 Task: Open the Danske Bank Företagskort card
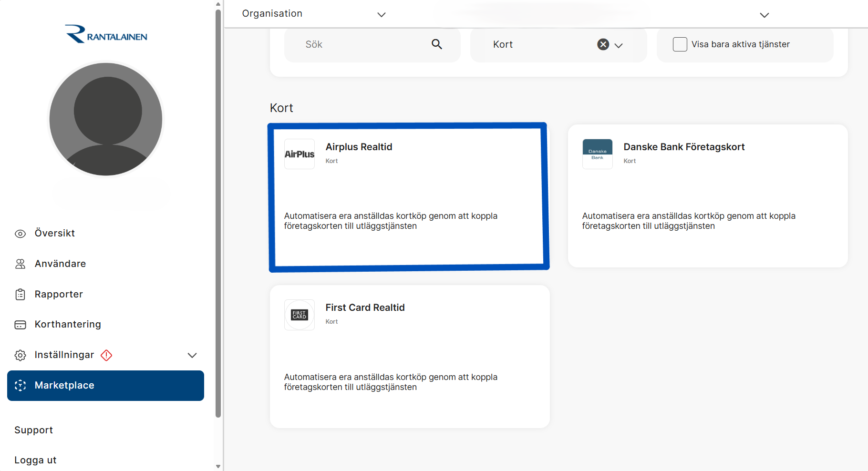pyautogui.click(x=708, y=196)
